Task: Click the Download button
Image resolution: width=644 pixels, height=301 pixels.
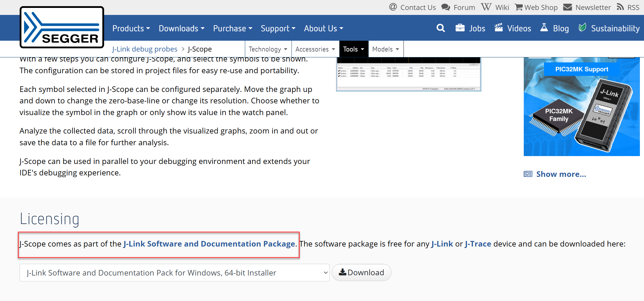Action: (361, 273)
